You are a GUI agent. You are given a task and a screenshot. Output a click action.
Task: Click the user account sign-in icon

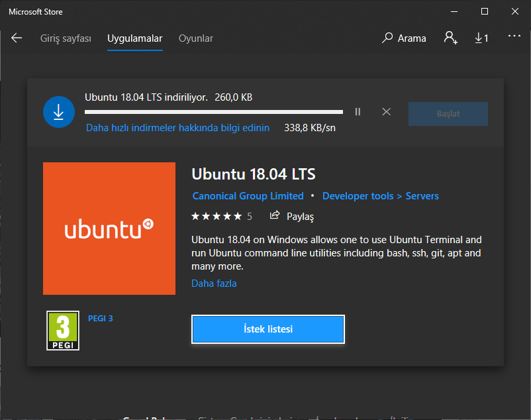tap(451, 38)
